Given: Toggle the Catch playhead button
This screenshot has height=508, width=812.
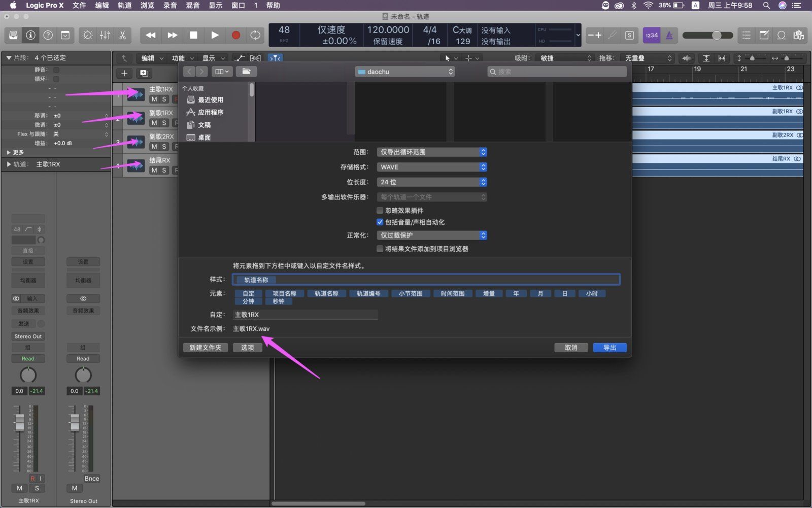Looking at the screenshot, I should pos(275,58).
